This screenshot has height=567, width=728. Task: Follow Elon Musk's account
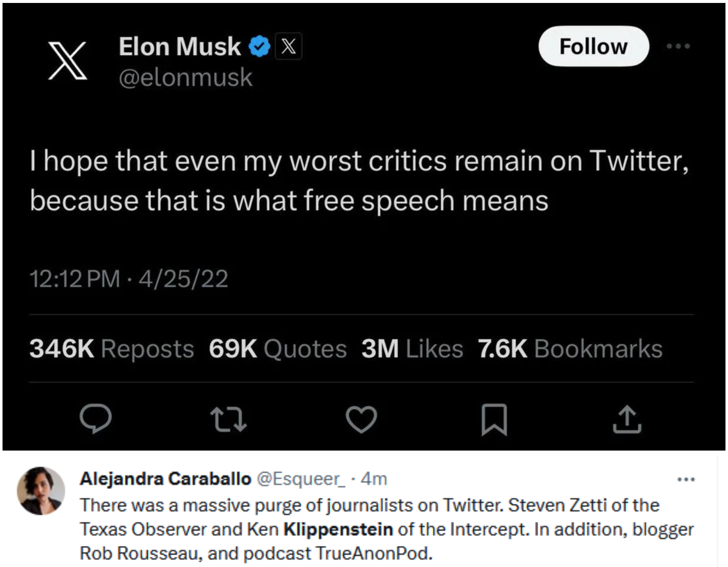[593, 46]
